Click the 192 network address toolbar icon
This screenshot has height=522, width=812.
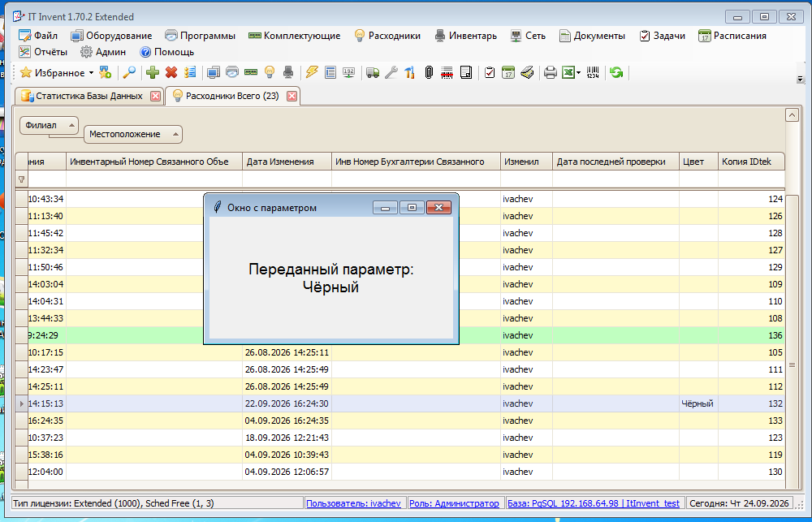tap(349, 72)
